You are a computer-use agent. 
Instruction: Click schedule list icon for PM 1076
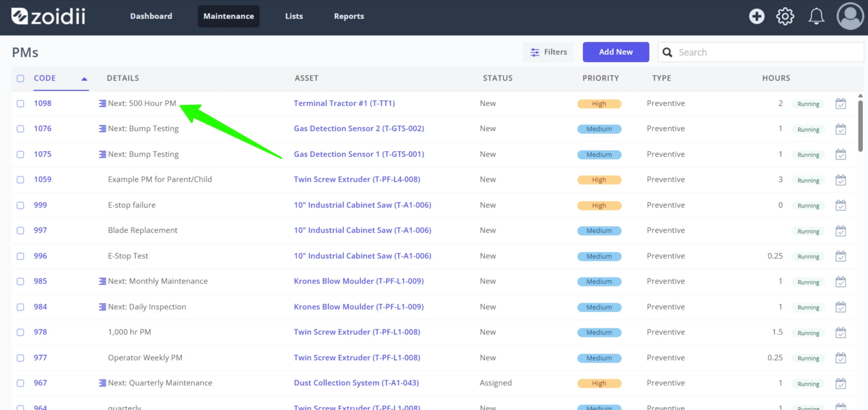point(102,128)
